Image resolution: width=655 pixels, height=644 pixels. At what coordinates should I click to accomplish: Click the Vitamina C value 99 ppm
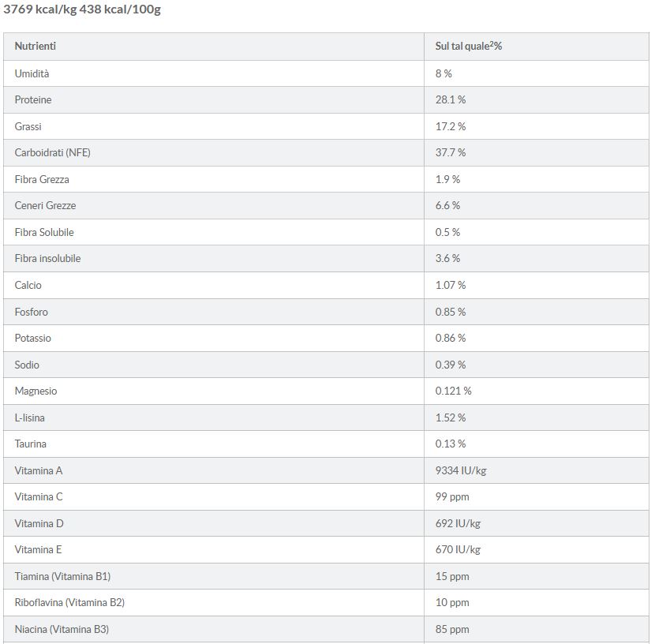point(452,496)
